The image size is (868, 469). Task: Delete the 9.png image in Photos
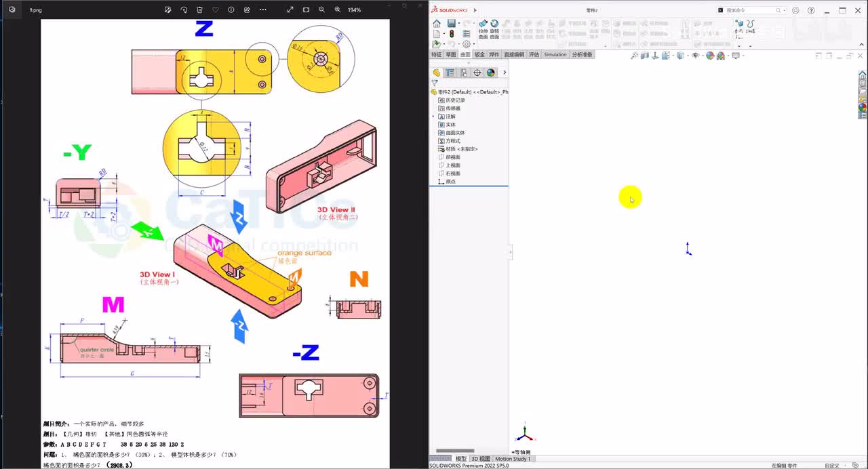[199, 10]
